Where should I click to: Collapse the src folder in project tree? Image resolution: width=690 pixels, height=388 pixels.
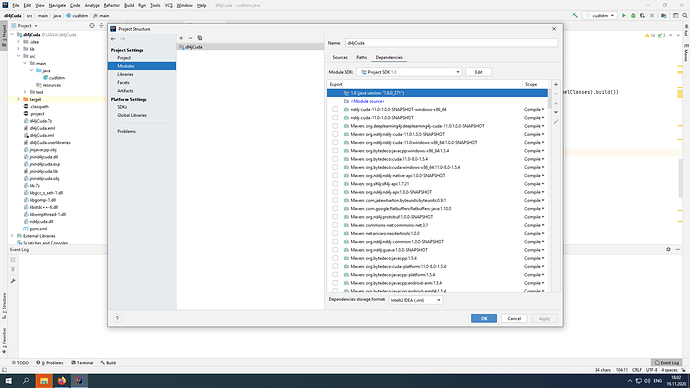click(x=18, y=56)
